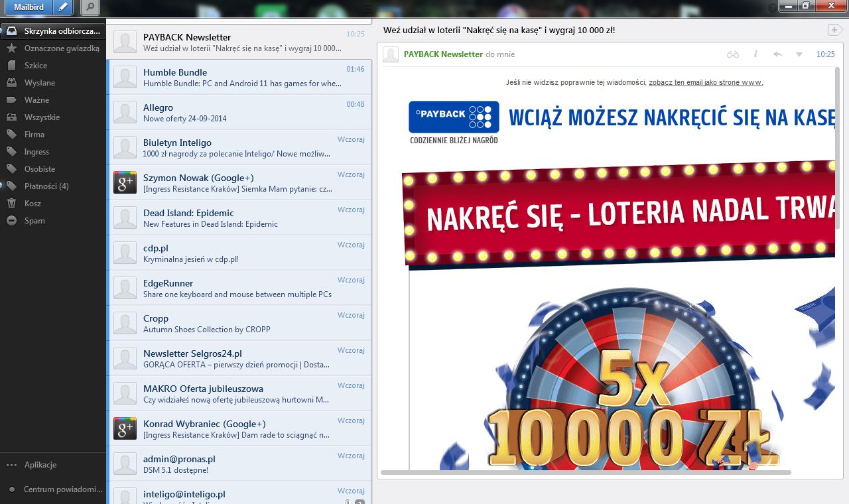The width and height of the screenshot is (849, 504).
Task: Open the EdgeRunner email
Action: 239,288
